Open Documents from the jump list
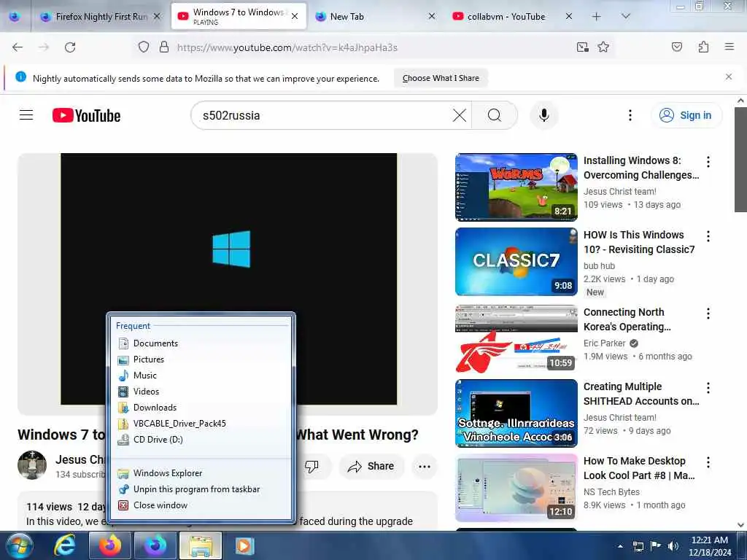This screenshot has width=747, height=560. click(201, 343)
